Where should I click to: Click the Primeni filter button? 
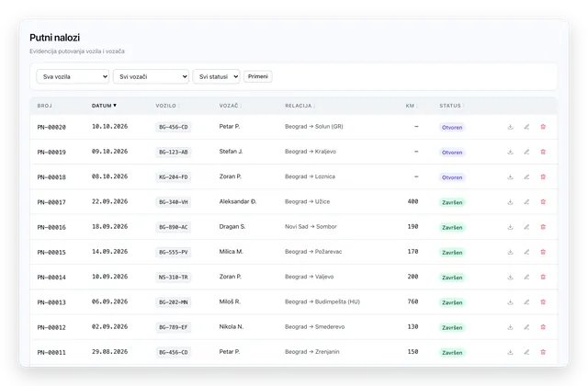point(258,76)
